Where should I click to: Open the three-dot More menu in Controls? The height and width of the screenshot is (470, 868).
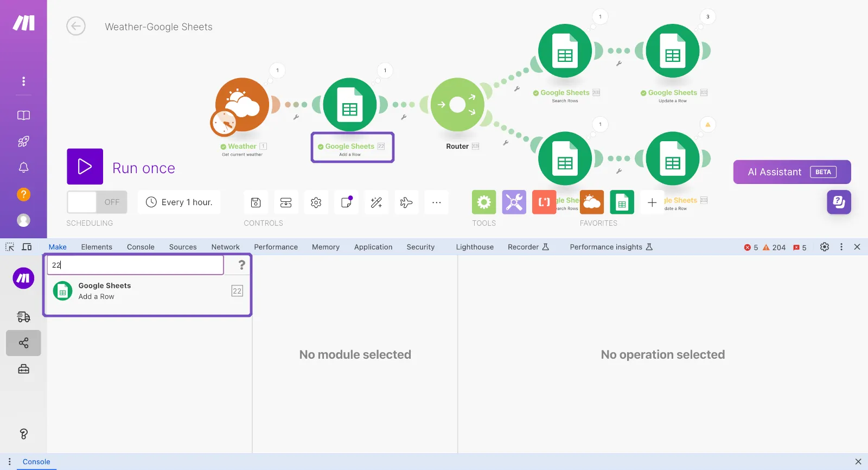(x=437, y=202)
